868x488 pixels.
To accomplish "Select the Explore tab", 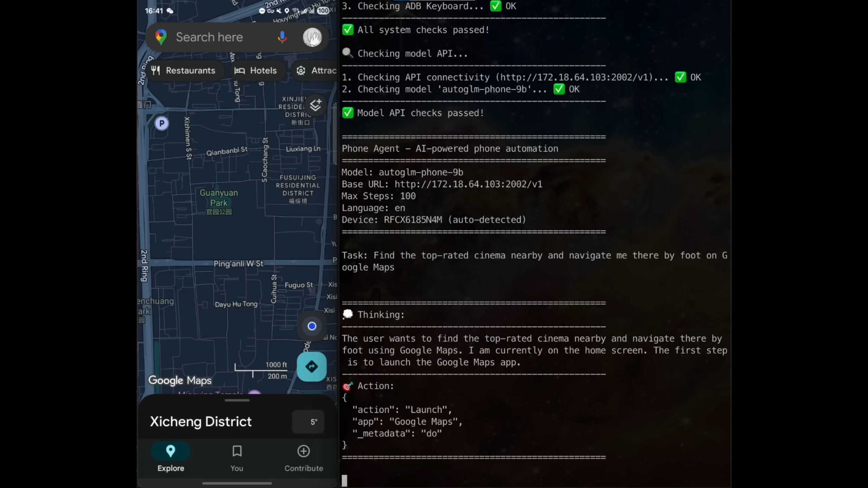I will pos(171,457).
